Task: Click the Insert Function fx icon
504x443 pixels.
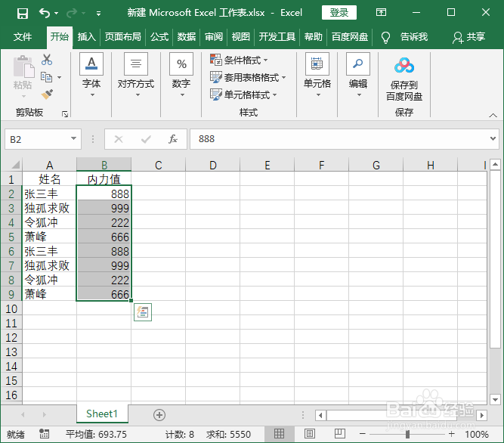Action: click(173, 139)
